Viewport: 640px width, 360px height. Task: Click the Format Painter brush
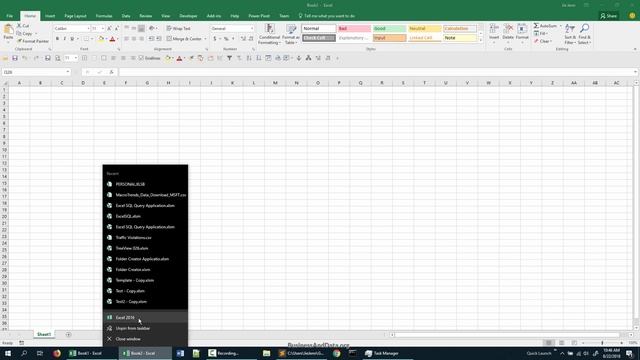point(19,41)
